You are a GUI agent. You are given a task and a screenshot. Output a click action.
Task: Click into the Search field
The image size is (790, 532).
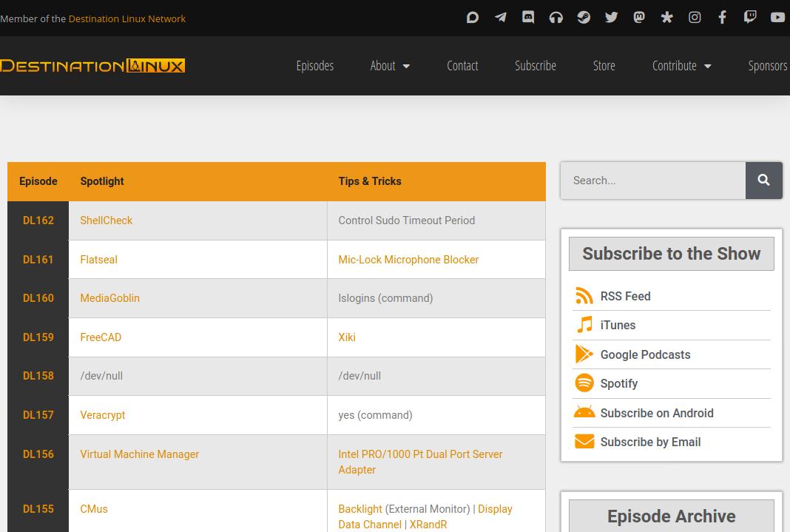[653, 181]
